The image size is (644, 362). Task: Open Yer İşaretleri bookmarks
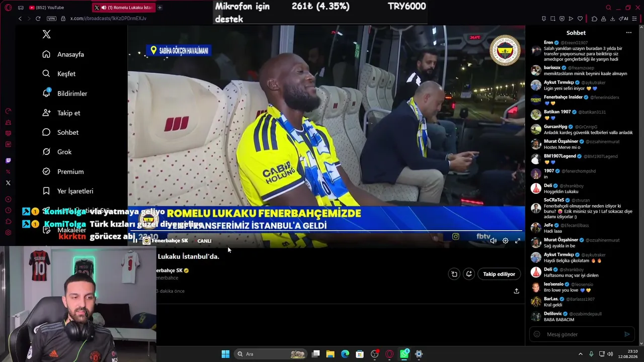click(68, 191)
